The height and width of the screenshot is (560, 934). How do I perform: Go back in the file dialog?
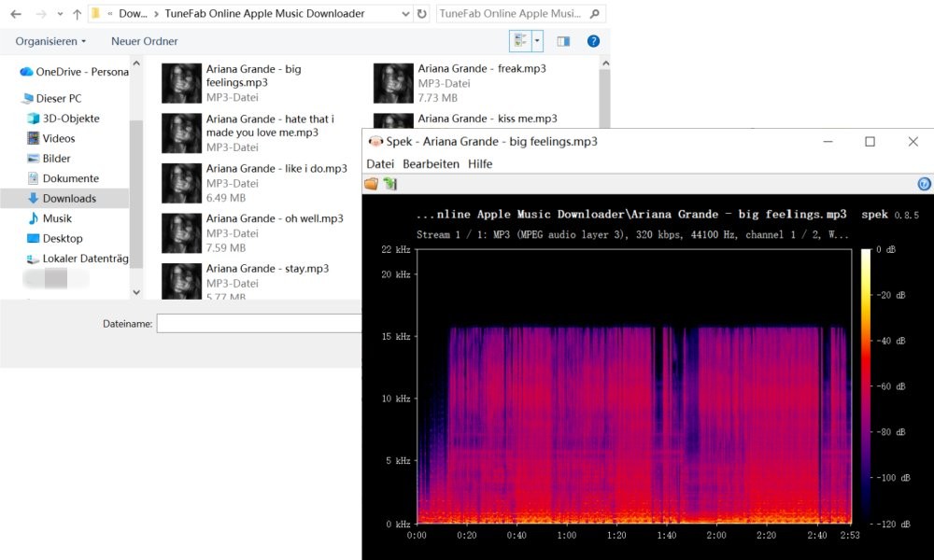(16, 14)
